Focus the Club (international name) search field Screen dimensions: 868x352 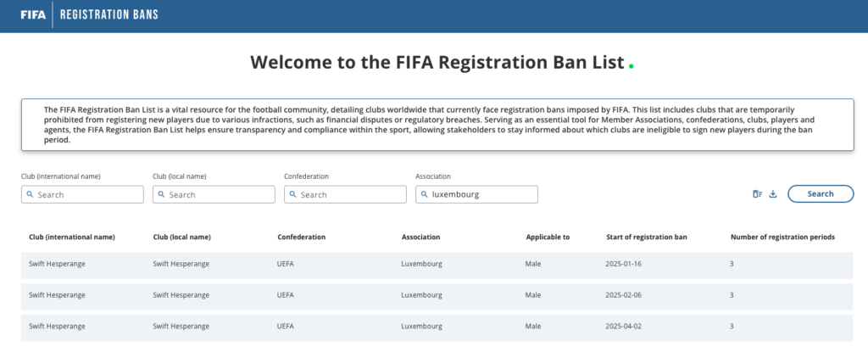82,194
